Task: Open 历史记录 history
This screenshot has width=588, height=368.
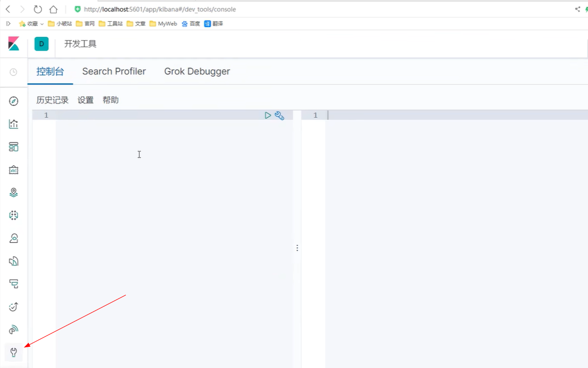Action: (53, 100)
